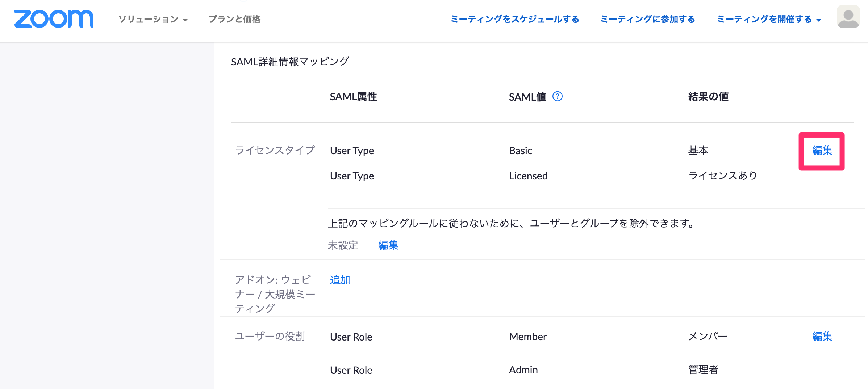
Task: Edit the ライセンスタイプ mapping
Action: [822, 150]
